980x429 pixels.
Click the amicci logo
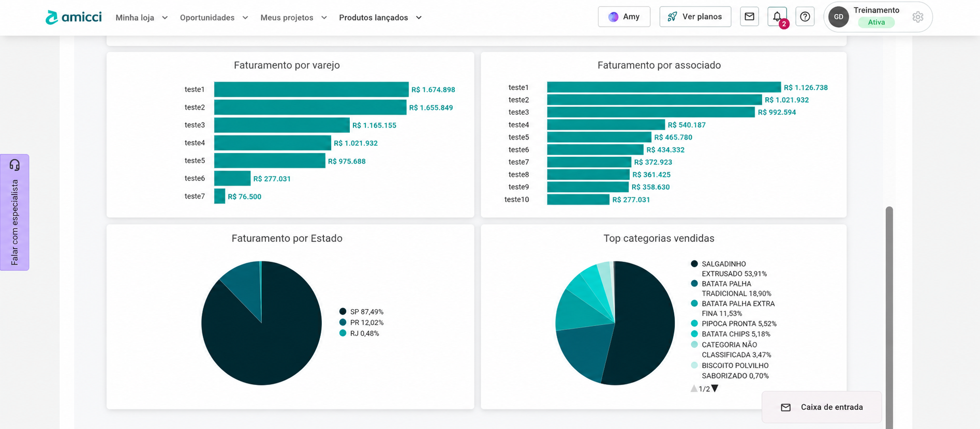click(x=73, y=17)
